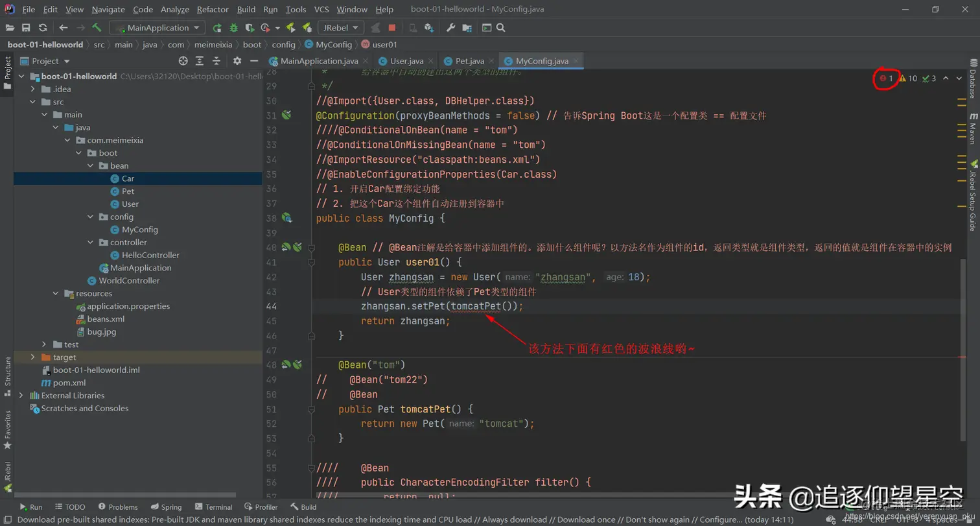Build project with the hammer icon
The height and width of the screenshot is (526, 980).
coord(97,28)
